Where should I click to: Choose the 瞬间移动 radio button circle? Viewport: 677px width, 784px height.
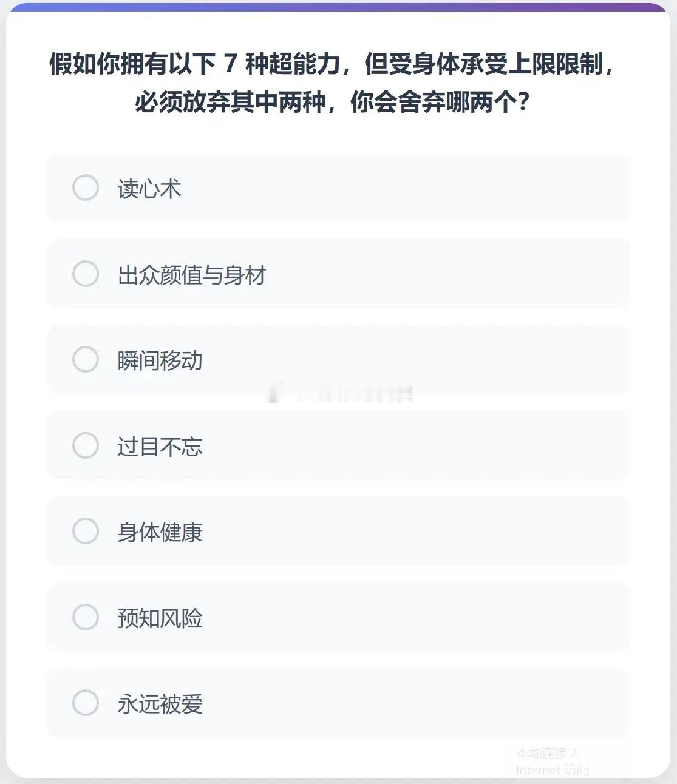(x=86, y=360)
